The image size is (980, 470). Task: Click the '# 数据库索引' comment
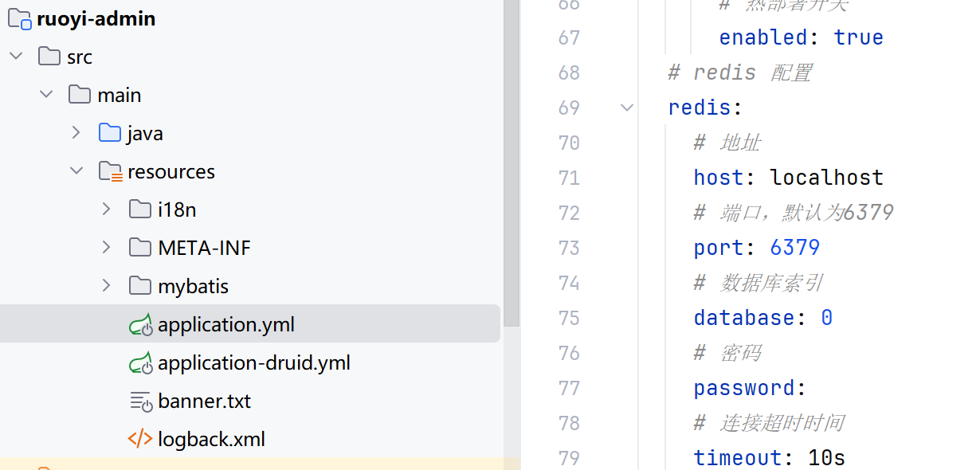click(758, 283)
